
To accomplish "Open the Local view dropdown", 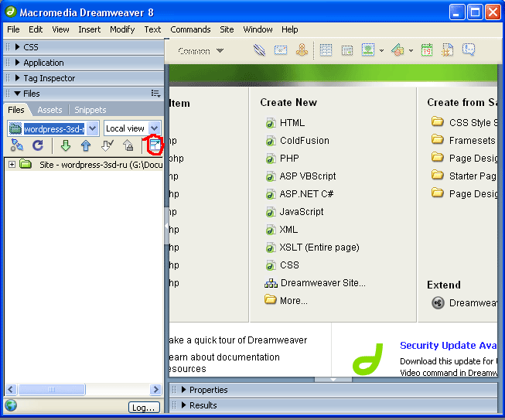I will pos(154,128).
